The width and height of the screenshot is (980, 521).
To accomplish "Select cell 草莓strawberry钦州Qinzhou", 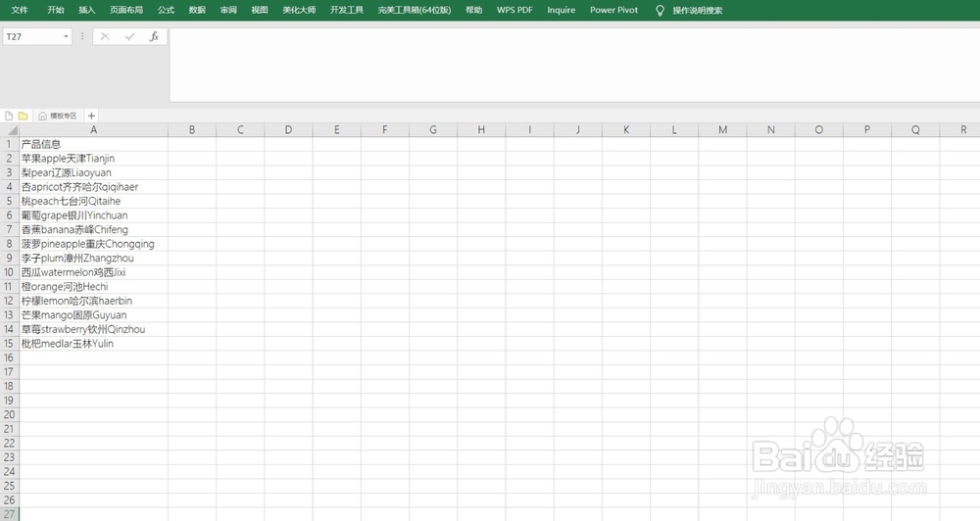I will 94,329.
